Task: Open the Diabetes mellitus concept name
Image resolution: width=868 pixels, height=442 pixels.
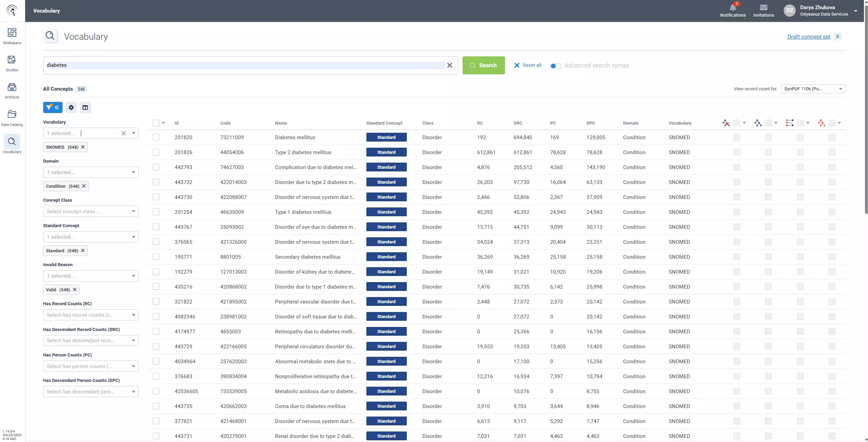Action: point(295,137)
